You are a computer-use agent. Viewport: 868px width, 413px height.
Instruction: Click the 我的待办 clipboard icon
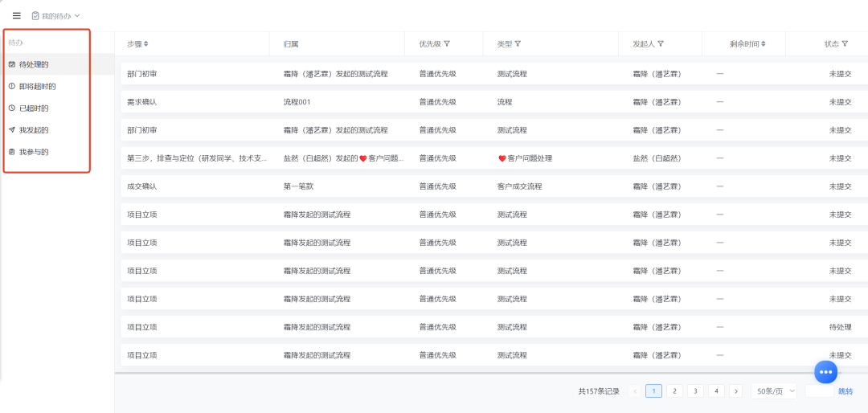35,15
